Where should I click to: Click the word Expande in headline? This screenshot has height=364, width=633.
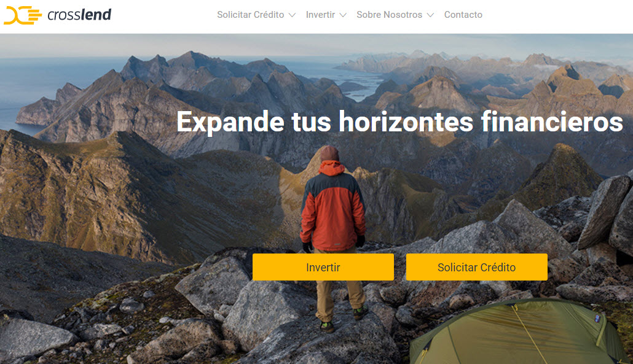(x=230, y=122)
